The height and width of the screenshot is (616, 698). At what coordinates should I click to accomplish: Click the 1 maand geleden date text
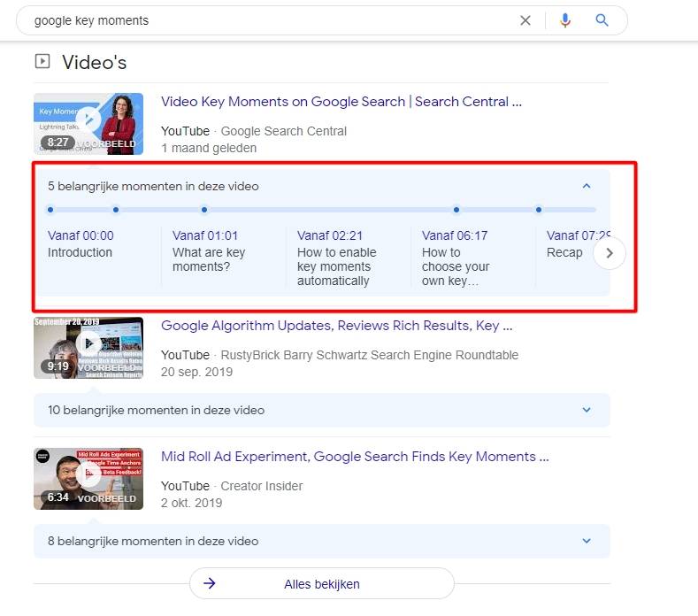click(209, 148)
